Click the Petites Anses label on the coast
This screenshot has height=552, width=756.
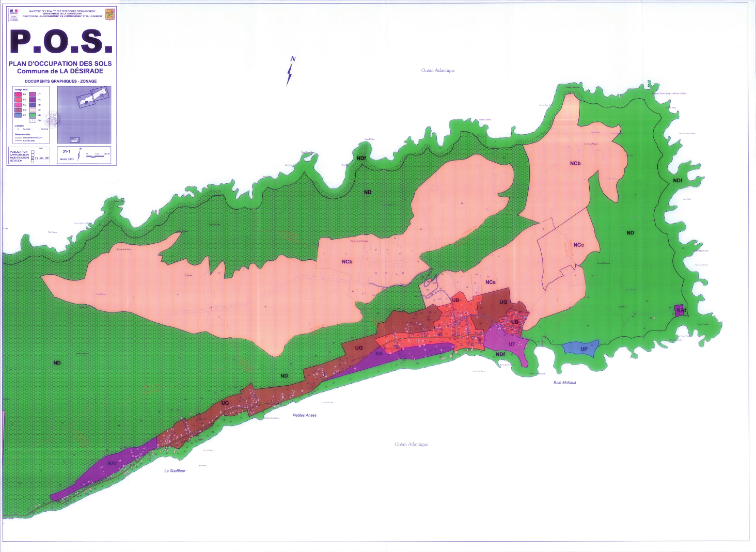[304, 415]
